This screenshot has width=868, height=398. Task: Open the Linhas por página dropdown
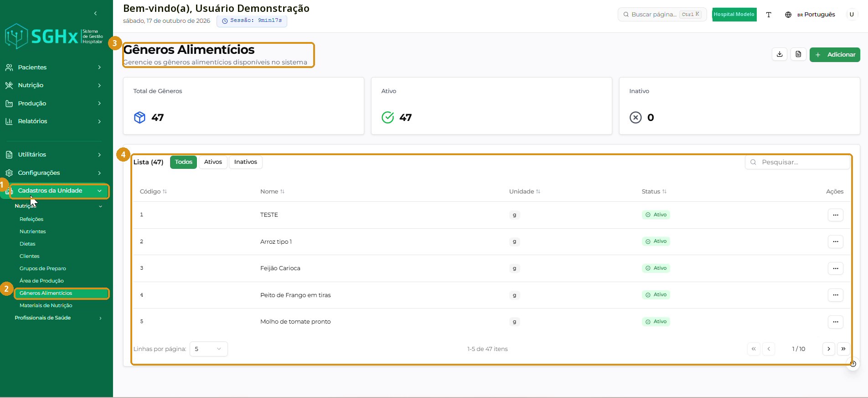(x=208, y=349)
